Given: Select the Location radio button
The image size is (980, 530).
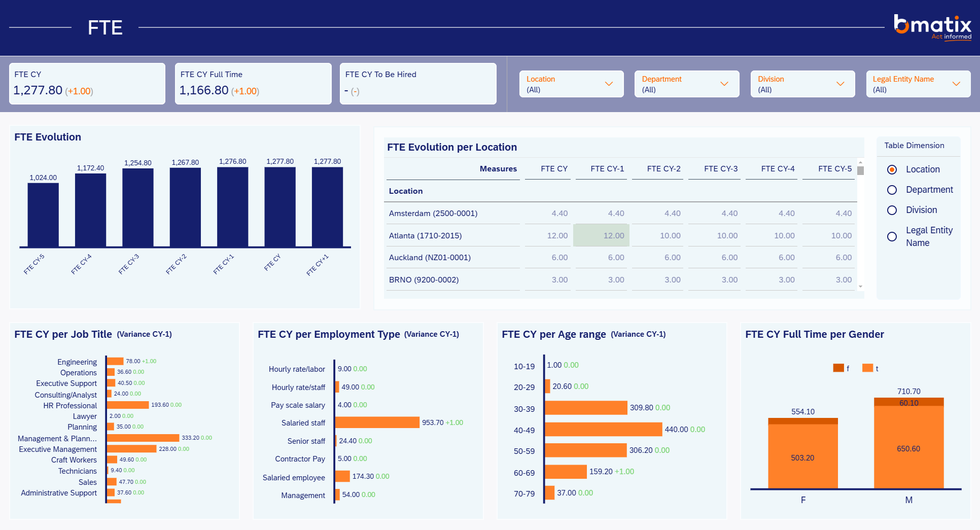Looking at the screenshot, I should click(x=892, y=169).
